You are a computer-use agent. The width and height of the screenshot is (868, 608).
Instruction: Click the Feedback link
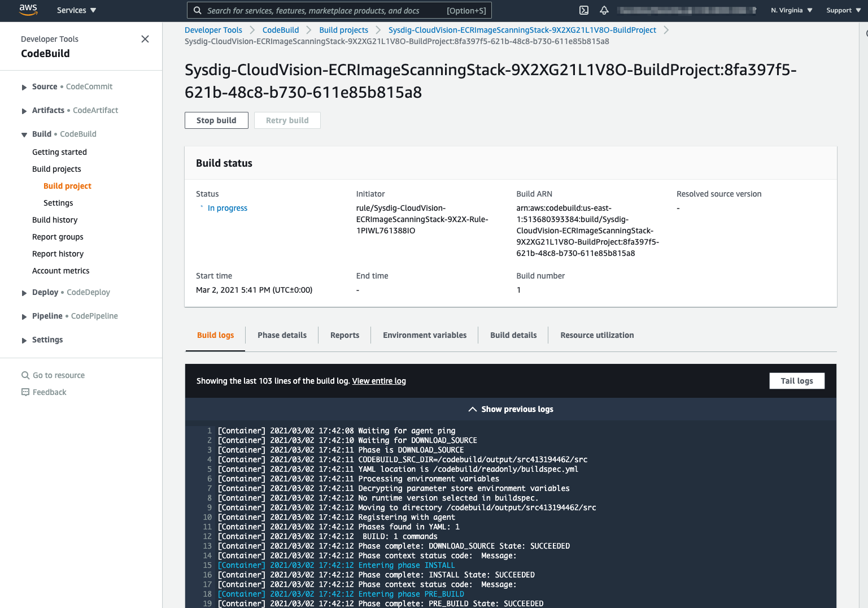point(49,392)
